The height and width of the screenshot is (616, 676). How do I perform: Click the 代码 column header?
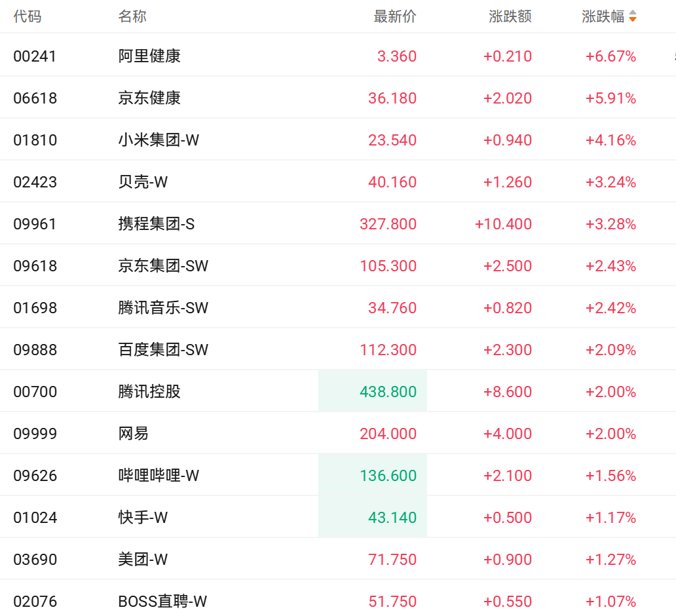pos(28,16)
